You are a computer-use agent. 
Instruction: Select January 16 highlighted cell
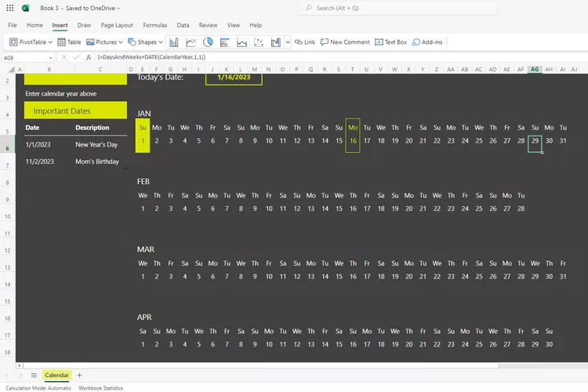(353, 140)
